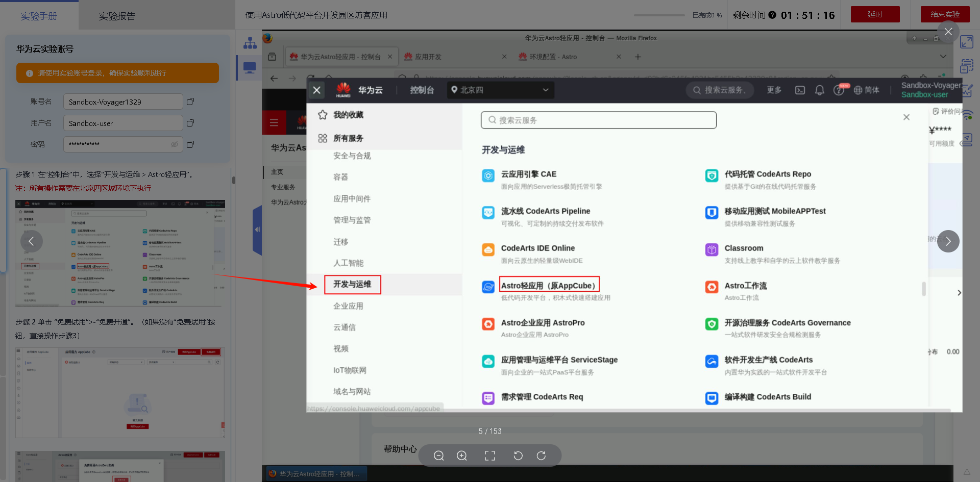Open the MobileAPPTest service icon
980x482 pixels.
tap(712, 213)
